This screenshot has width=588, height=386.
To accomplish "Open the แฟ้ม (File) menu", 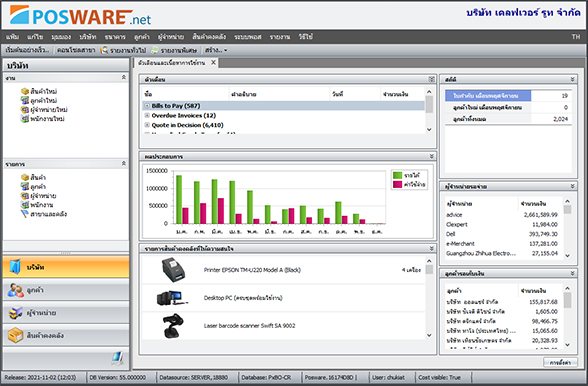I will point(12,37).
